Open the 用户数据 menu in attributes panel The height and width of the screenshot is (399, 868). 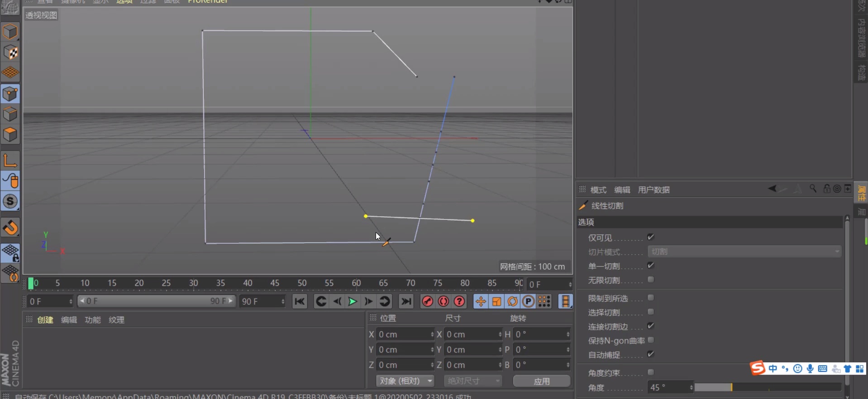[653, 190]
